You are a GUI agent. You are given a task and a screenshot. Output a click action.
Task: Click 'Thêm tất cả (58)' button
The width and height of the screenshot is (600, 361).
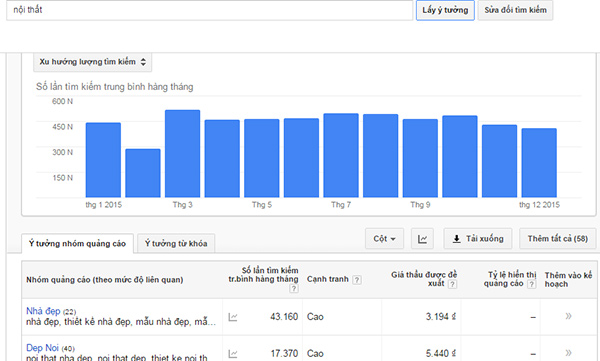tap(558, 239)
